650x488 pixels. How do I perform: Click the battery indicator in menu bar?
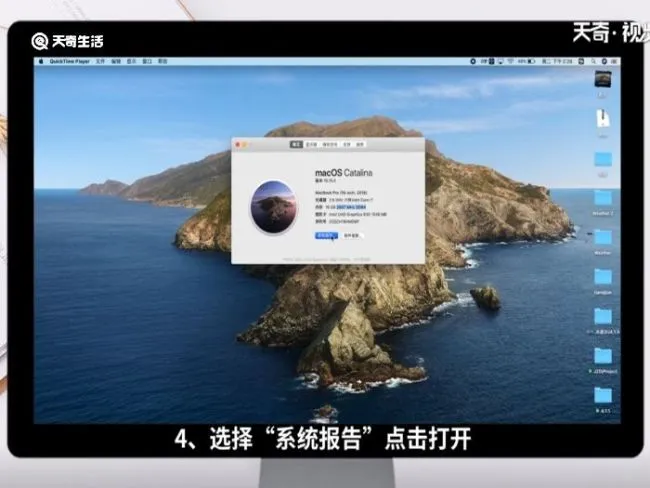point(526,61)
